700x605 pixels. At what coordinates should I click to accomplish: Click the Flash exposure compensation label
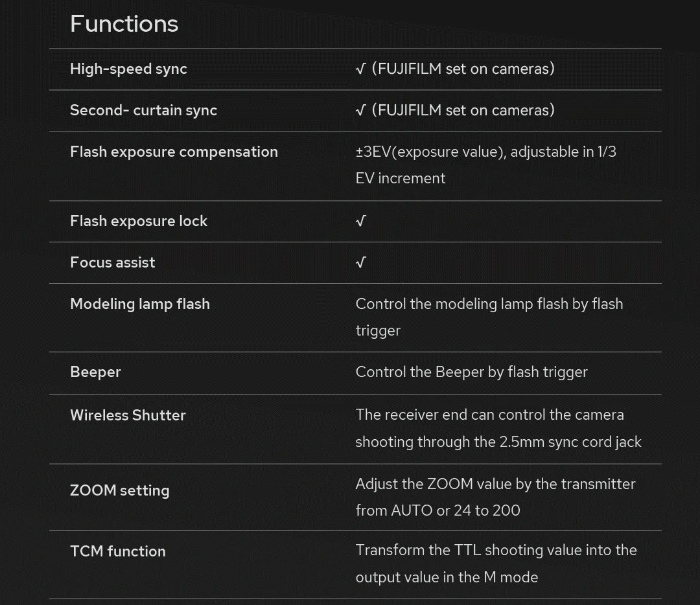174,152
